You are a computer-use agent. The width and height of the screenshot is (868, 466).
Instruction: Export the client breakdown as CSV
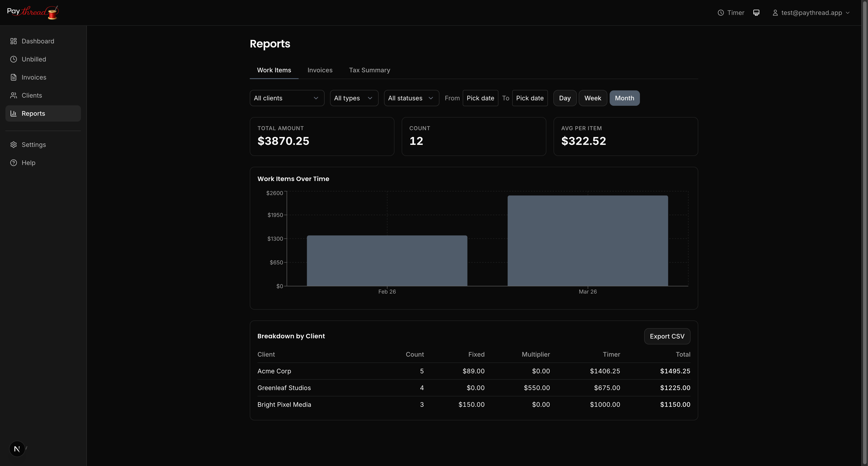pyautogui.click(x=667, y=336)
